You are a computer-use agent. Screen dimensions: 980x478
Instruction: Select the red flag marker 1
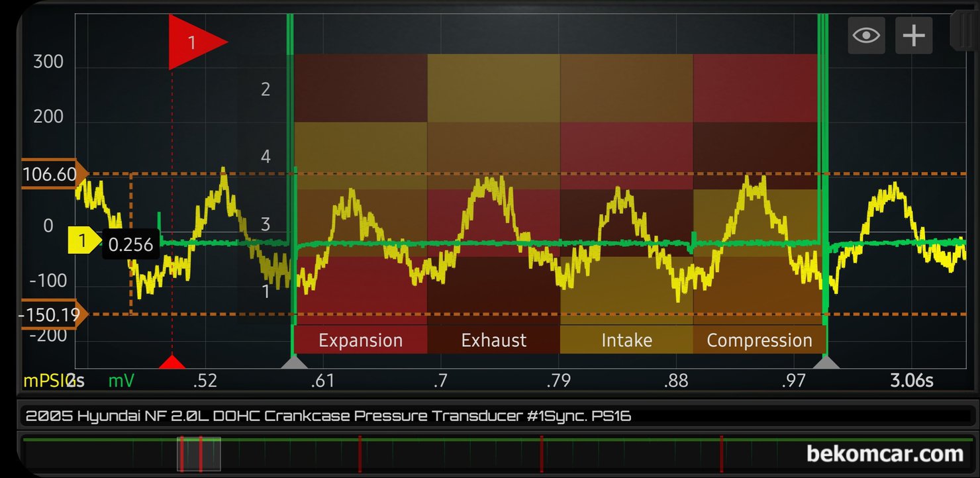tap(198, 42)
